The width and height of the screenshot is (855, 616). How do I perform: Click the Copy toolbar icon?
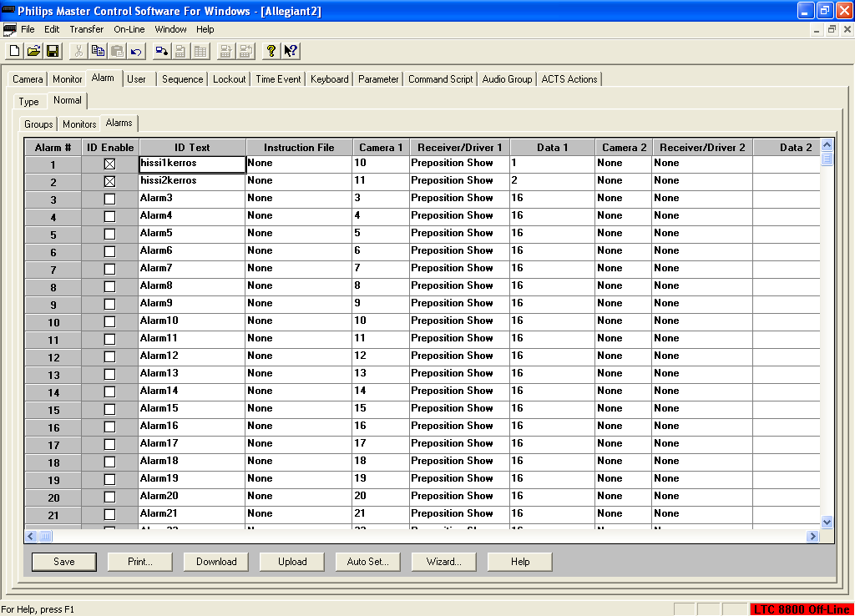[x=99, y=51]
